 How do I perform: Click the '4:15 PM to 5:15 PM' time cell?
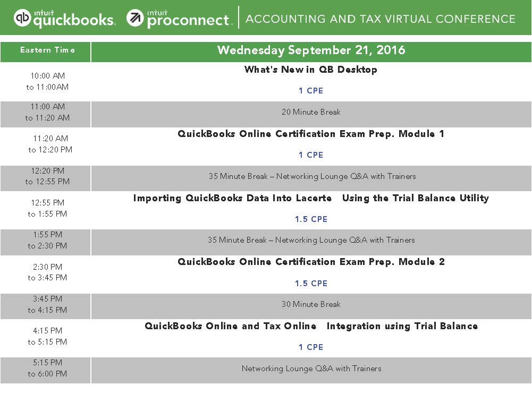(46, 338)
